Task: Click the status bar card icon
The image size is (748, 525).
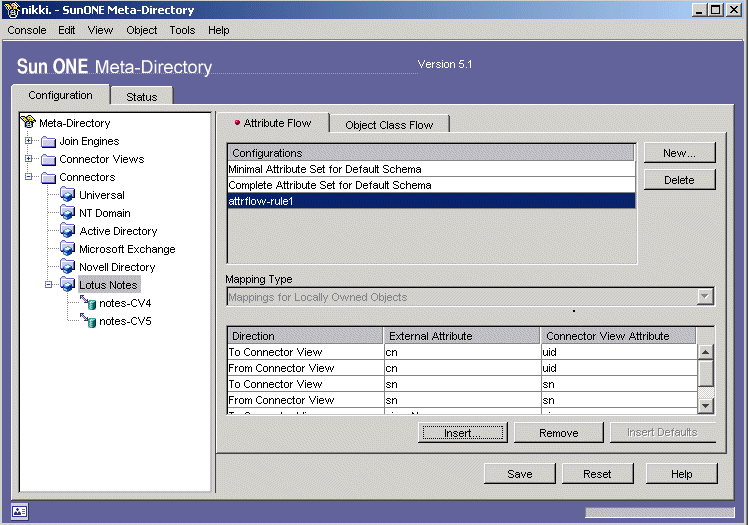Action: click(x=20, y=512)
